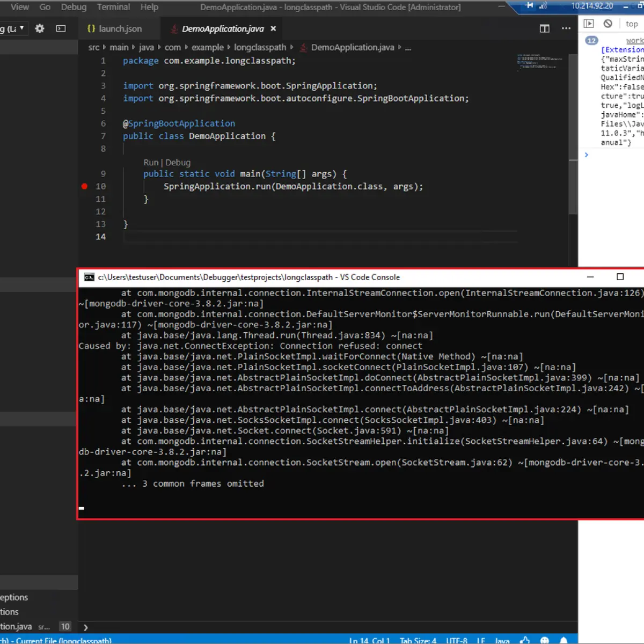Open the top context selector in DevTools

[632, 24]
